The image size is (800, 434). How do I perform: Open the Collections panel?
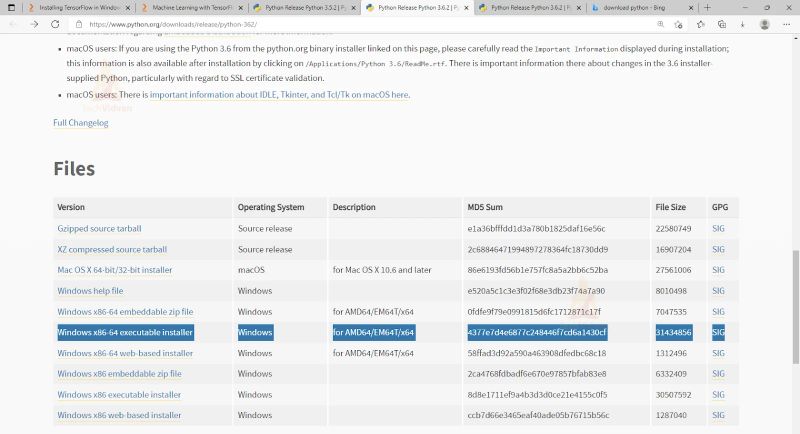[x=721, y=24]
